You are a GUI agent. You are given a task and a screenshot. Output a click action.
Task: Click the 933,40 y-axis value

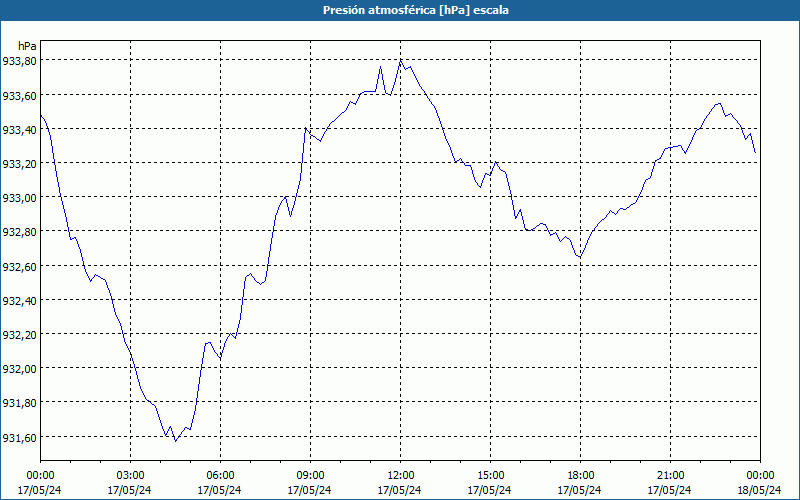point(19,129)
